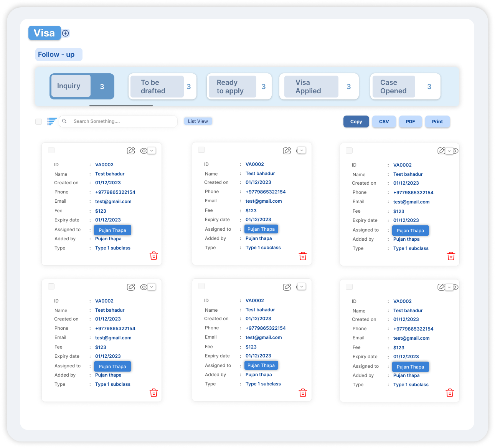Click edit icon on top-right card
495x448 pixels.
[x=441, y=151]
